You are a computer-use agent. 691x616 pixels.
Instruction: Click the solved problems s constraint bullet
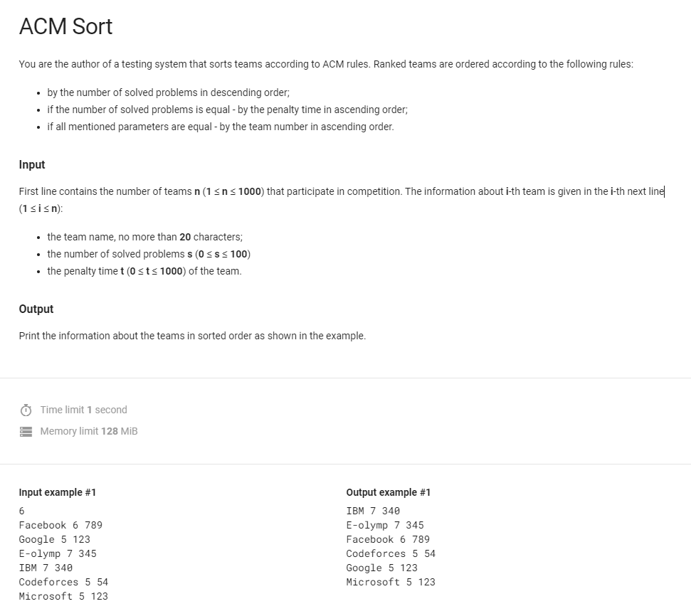tap(149, 254)
